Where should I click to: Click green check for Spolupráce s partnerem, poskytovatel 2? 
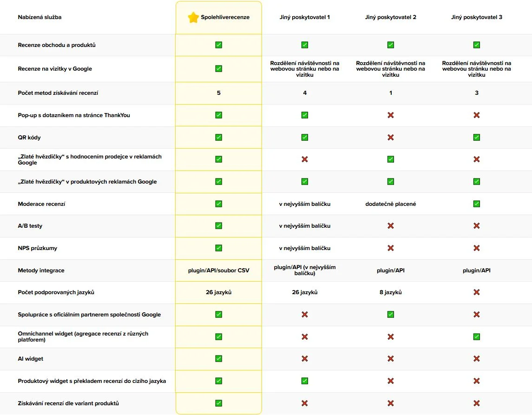(391, 315)
